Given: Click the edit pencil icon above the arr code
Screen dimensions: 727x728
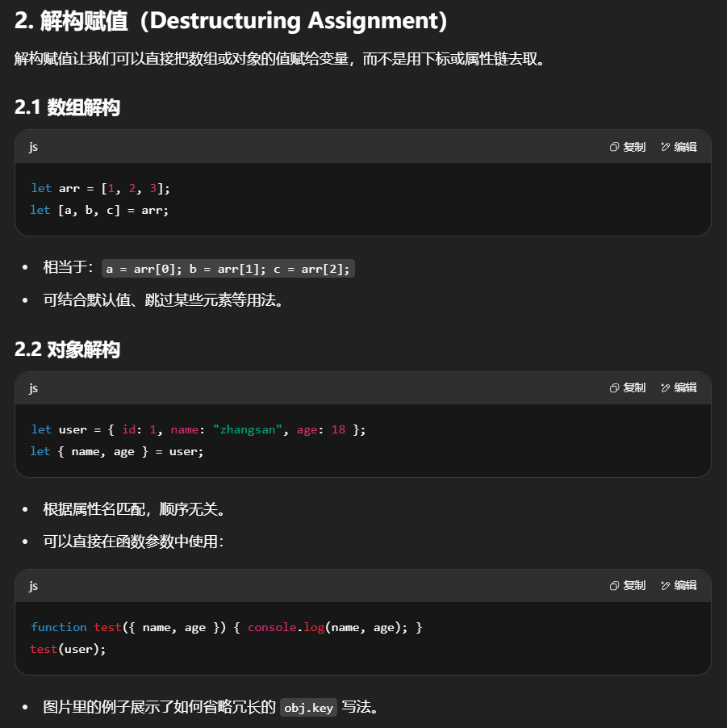Looking at the screenshot, I should (x=666, y=147).
